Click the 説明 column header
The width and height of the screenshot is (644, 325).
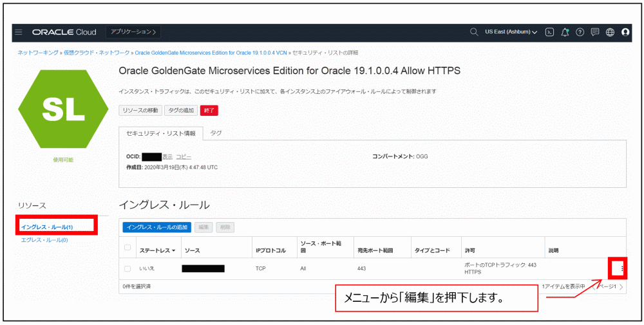[x=554, y=250]
